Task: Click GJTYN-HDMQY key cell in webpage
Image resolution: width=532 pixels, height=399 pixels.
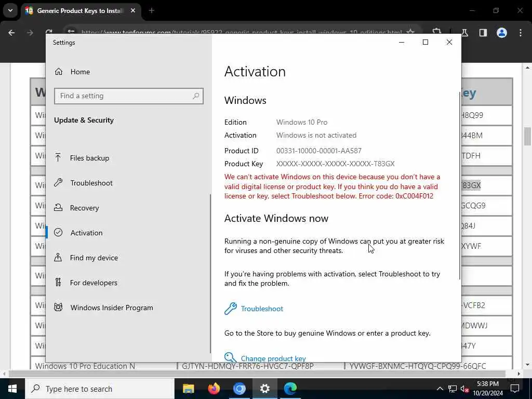Action: 248,366
